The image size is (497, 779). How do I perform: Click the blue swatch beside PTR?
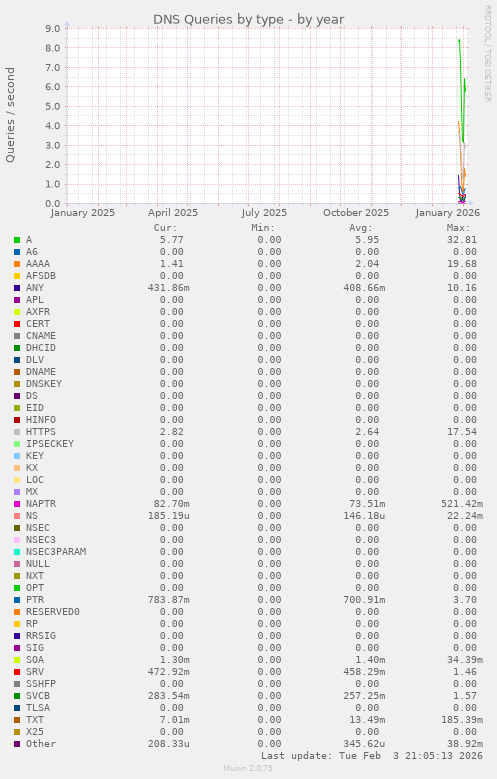(17, 600)
